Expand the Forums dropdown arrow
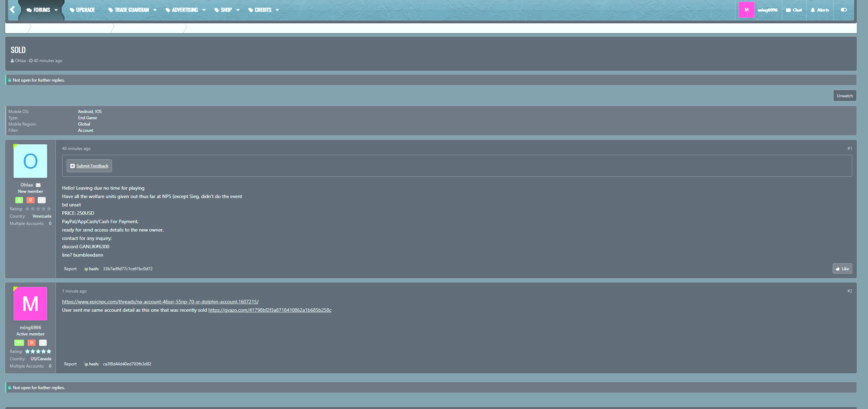This screenshot has width=868, height=409. coord(56,10)
